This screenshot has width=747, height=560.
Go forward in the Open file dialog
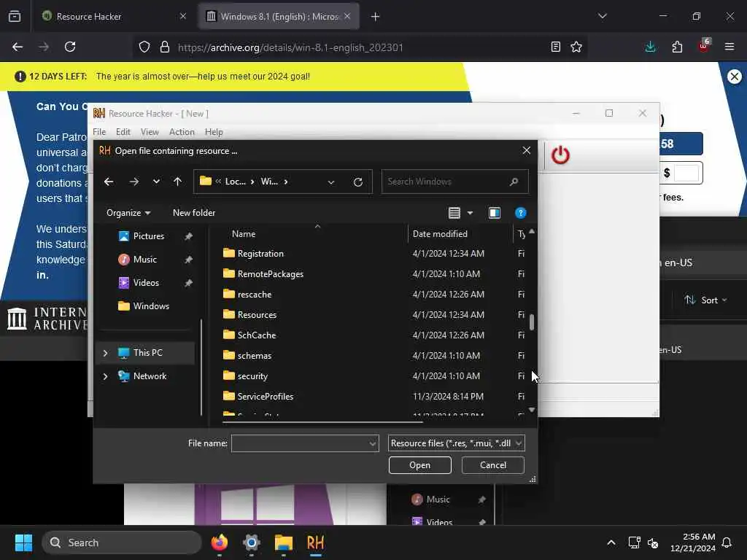(134, 182)
